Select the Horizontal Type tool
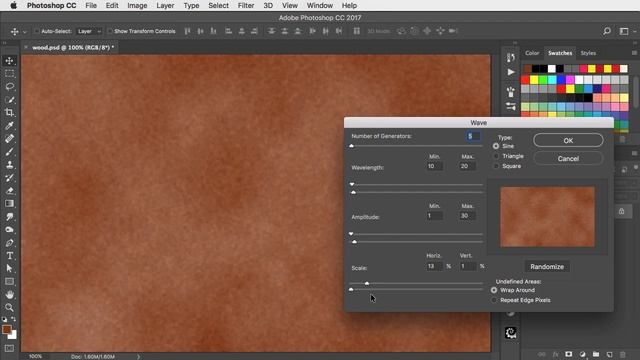Viewport: 640px width, 360px height. (x=9, y=256)
